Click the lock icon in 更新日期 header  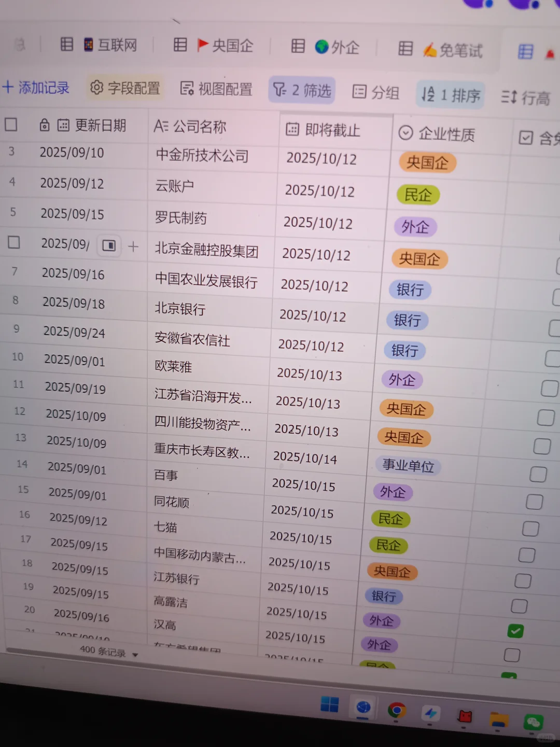45,125
